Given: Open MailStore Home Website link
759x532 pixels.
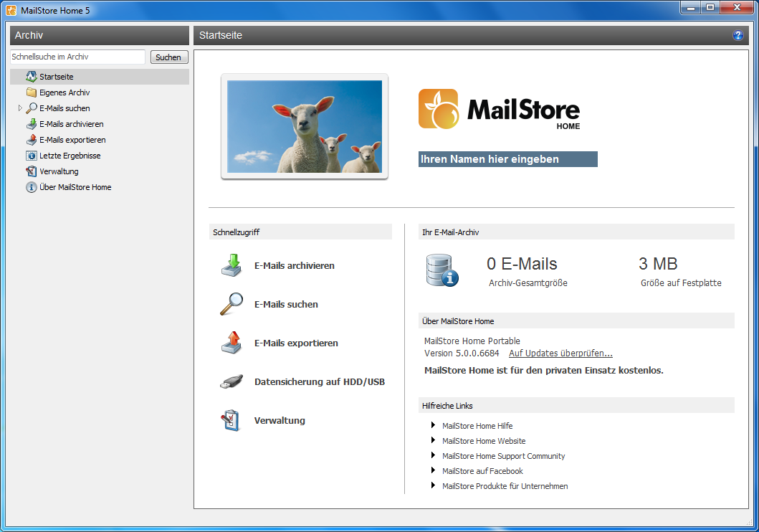Looking at the screenshot, I should [x=484, y=440].
